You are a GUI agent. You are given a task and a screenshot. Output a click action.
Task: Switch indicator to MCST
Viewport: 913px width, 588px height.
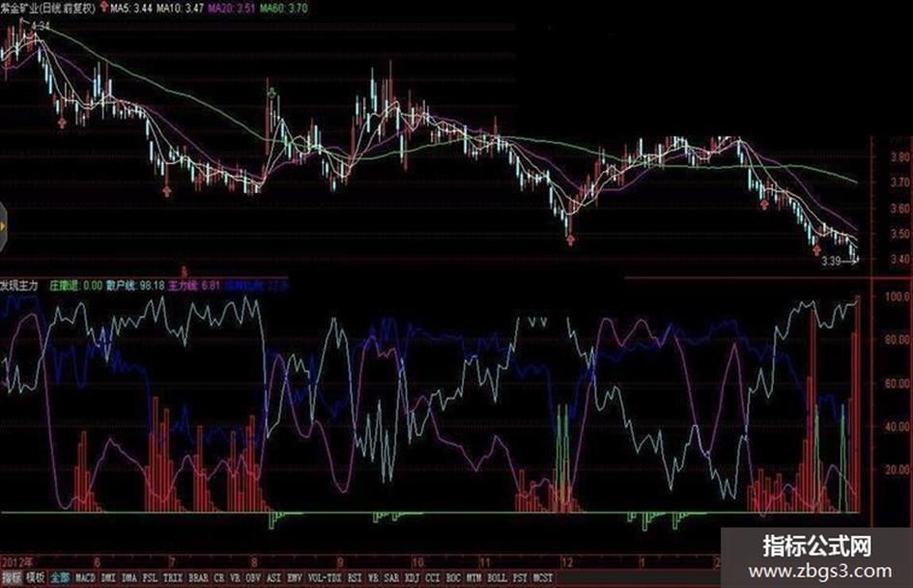543,578
